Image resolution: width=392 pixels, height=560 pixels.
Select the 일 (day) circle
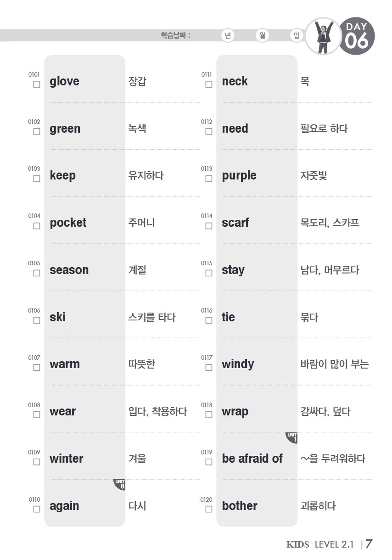pos(297,35)
